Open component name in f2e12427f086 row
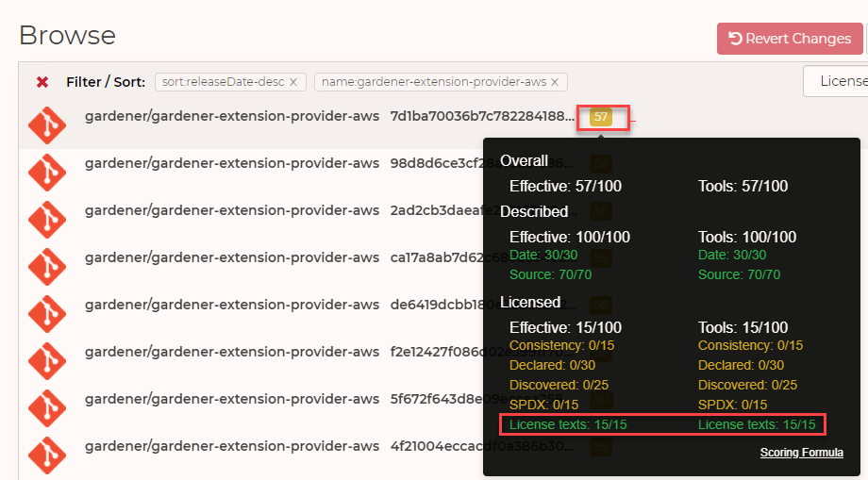This screenshot has width=868, height=480. pyautogui.click(x=232, y=352)
